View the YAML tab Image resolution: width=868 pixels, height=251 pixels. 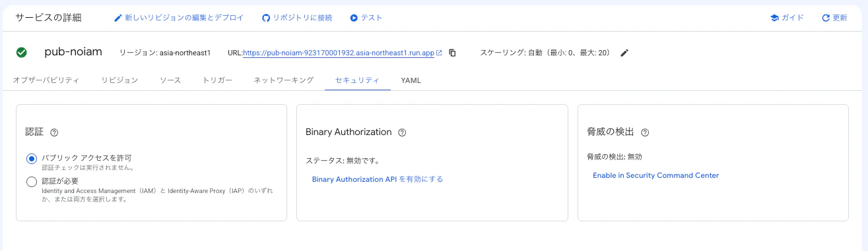click(x=411, y=80)
